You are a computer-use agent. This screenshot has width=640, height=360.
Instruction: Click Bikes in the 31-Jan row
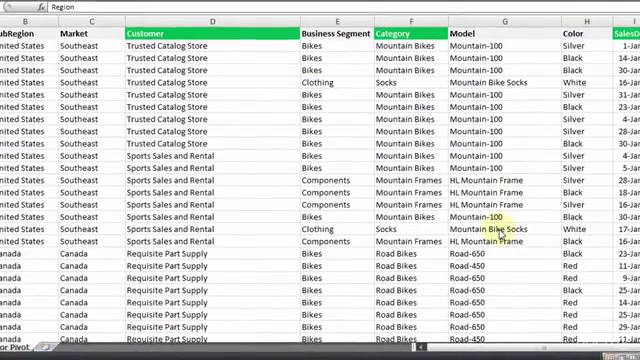pos(312,95)
